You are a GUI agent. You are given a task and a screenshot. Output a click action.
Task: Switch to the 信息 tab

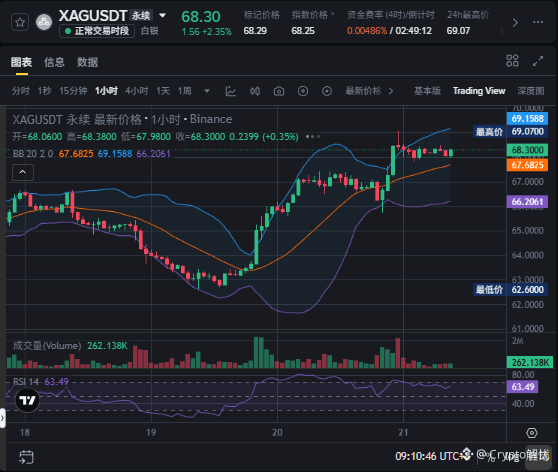[x=54, y=62]
